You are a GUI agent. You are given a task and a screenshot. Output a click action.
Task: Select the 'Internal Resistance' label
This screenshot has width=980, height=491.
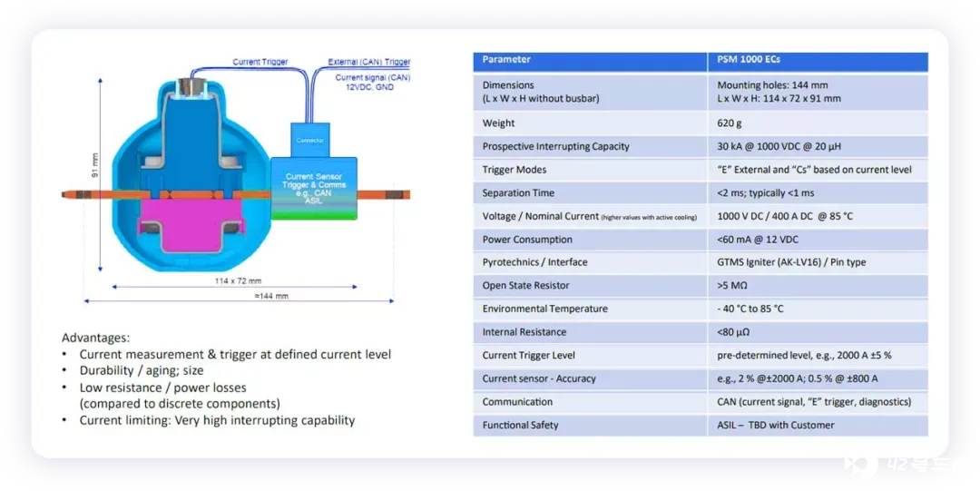point(524,332)
